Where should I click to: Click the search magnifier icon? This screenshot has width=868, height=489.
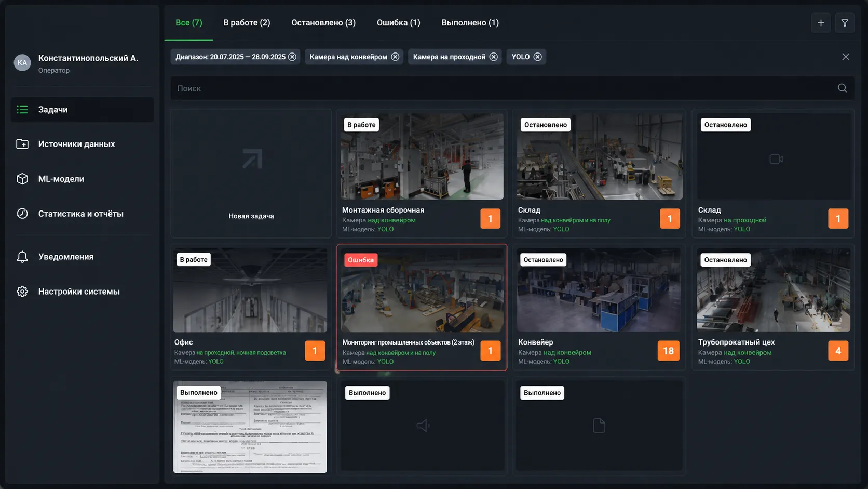[842, 88]
